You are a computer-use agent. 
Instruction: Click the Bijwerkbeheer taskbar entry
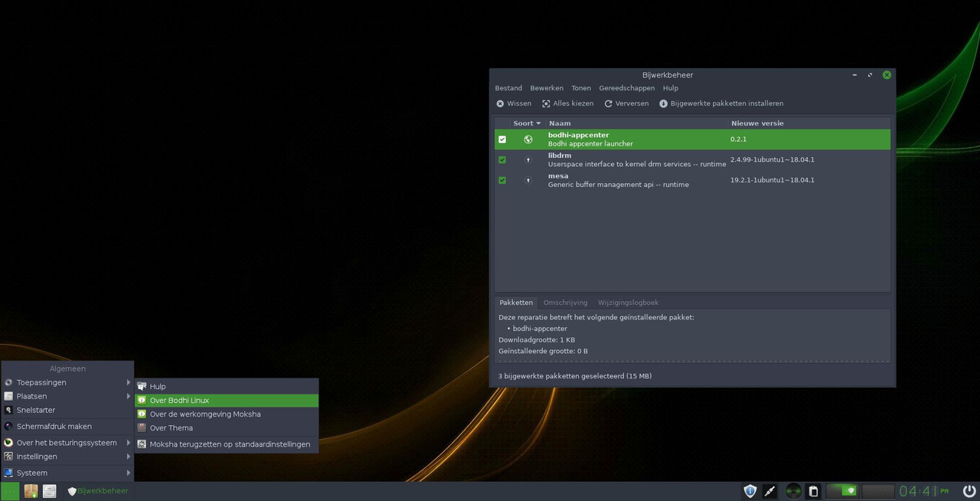pos(98,491)
